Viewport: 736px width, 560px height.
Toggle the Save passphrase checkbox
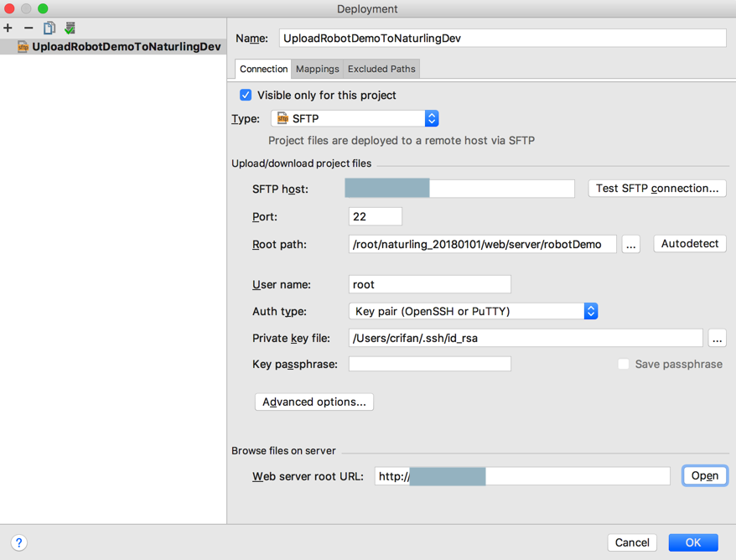pos(624,365)
